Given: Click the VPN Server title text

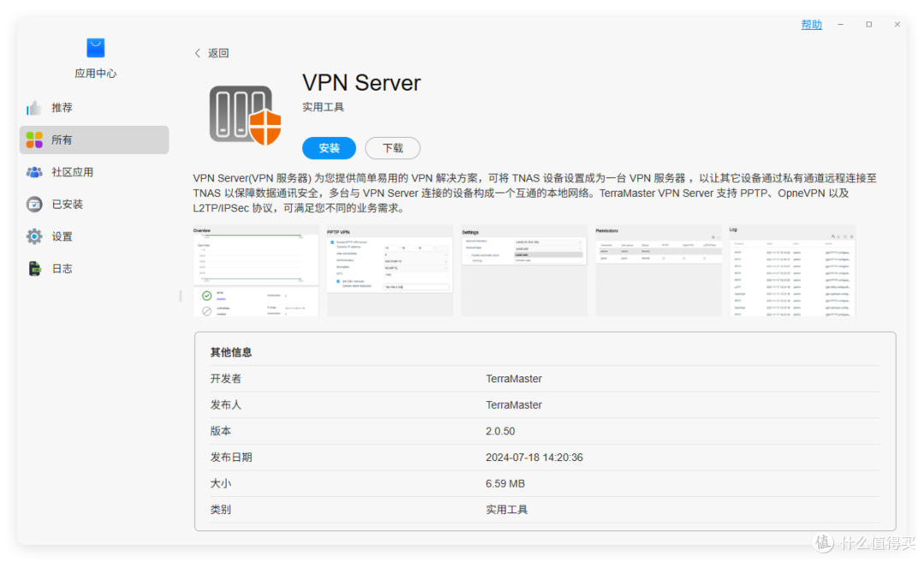Looking at the screenshot, I should 361,82.
